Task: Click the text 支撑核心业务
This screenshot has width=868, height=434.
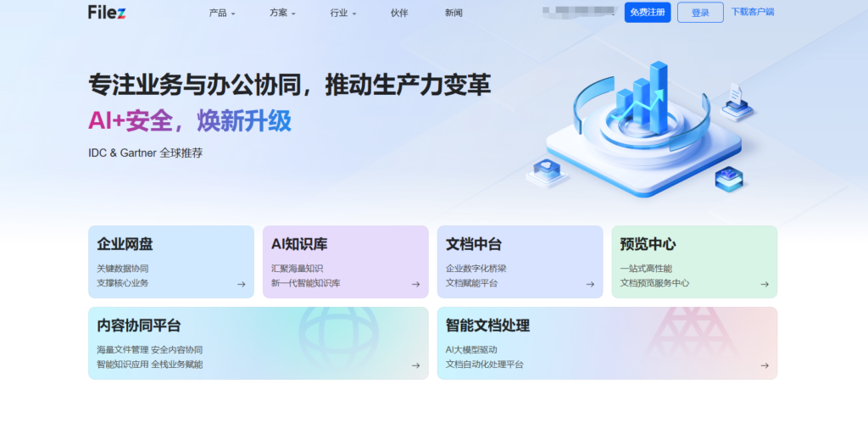Action: (122, 283)
